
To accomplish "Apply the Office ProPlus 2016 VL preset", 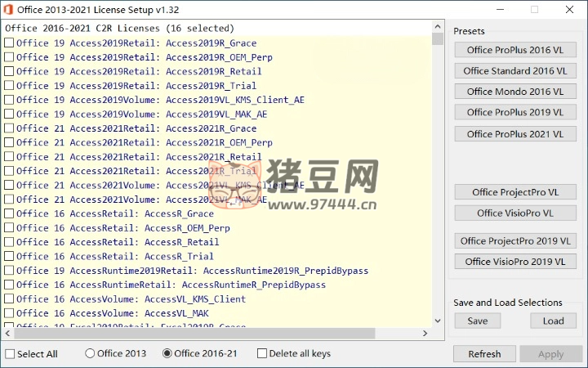I will click(514, 50).
